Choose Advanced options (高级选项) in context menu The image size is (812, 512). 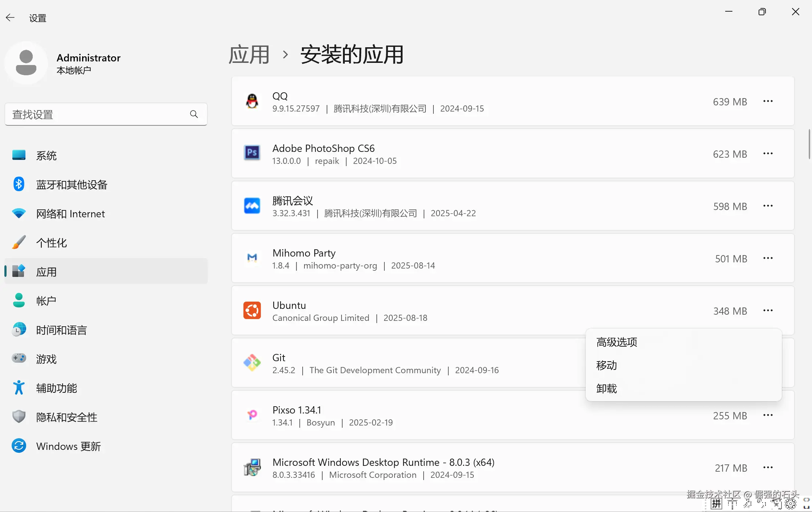(617, 342)
